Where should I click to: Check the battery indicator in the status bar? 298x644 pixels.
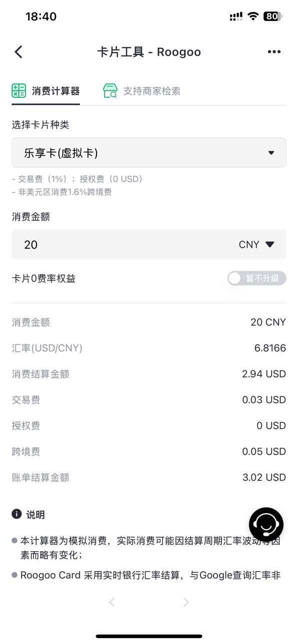pyautogui.click(x=272, y=16)
